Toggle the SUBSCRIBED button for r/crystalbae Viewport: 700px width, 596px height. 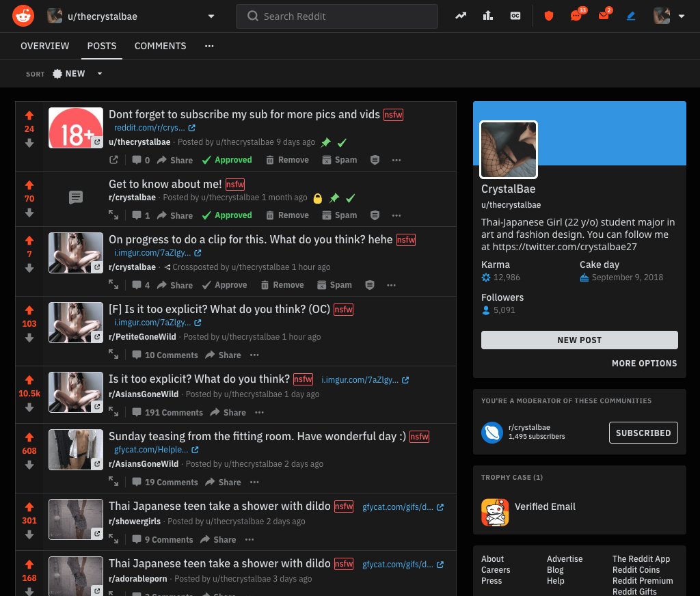tap(643, 433)
